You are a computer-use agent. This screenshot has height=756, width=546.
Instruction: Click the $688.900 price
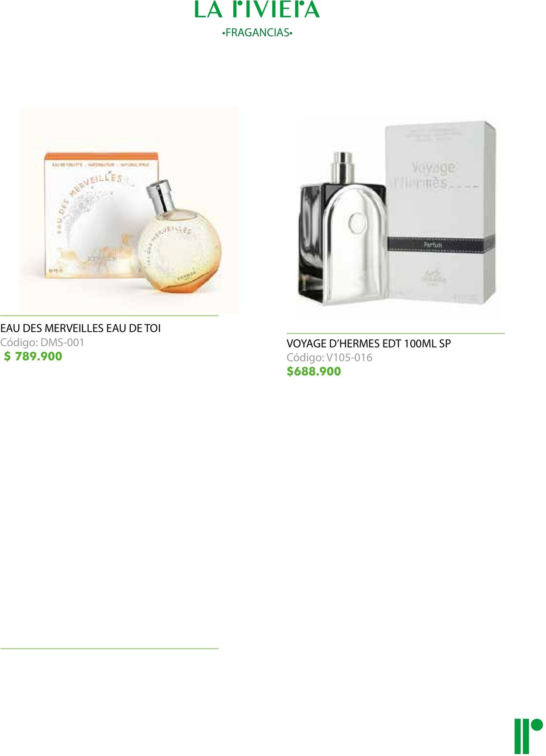point(314,371)
